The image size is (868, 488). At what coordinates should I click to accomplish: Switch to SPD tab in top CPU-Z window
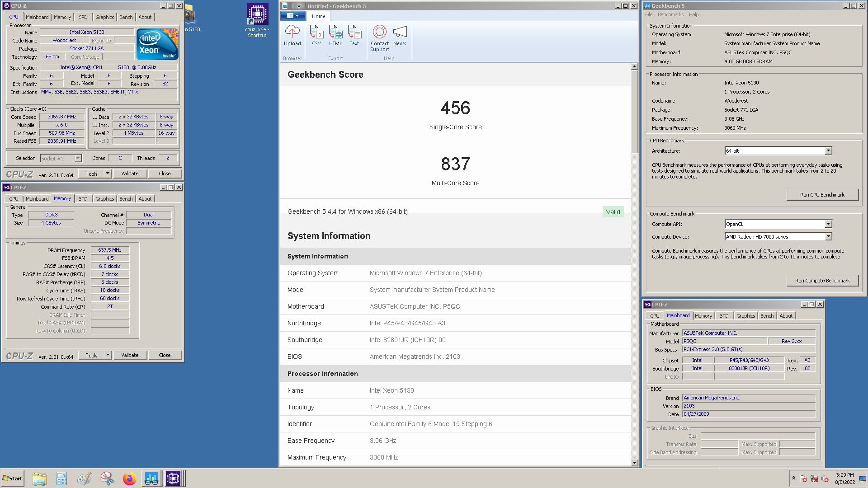83,17
